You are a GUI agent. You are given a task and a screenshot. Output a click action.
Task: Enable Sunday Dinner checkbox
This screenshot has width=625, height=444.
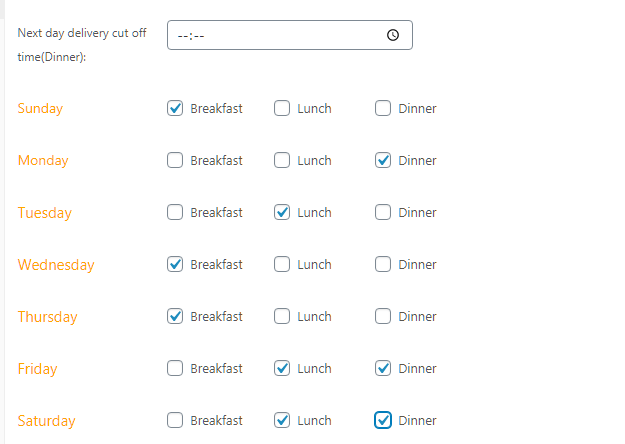(x=383, y=108)
